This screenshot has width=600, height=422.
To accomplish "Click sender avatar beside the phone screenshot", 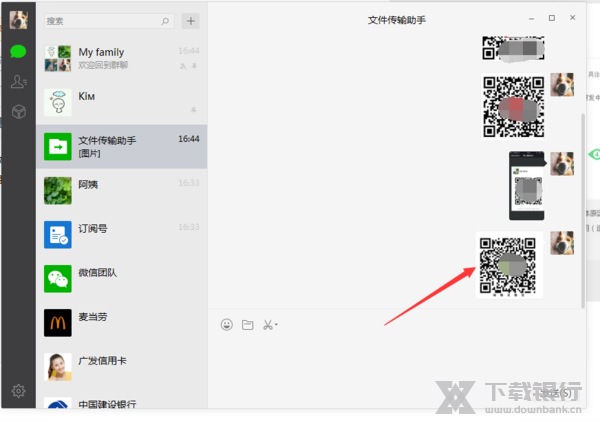I will tap(562, 164).
